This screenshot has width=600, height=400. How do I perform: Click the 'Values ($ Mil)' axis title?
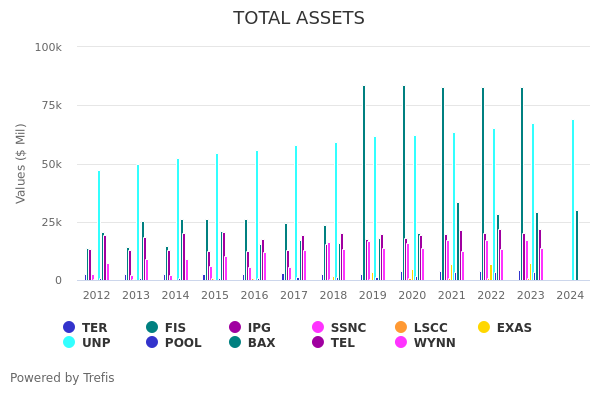[x=22, y=163]
